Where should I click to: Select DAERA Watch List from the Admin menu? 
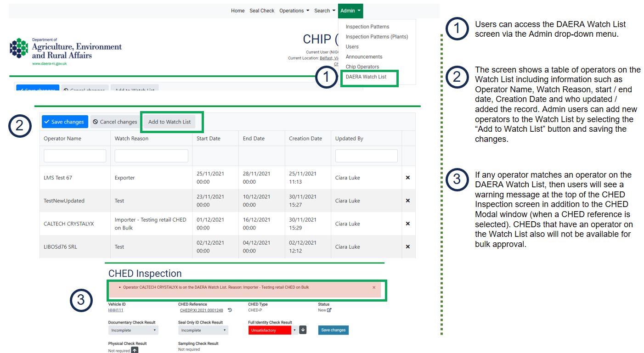coord(366,77)
